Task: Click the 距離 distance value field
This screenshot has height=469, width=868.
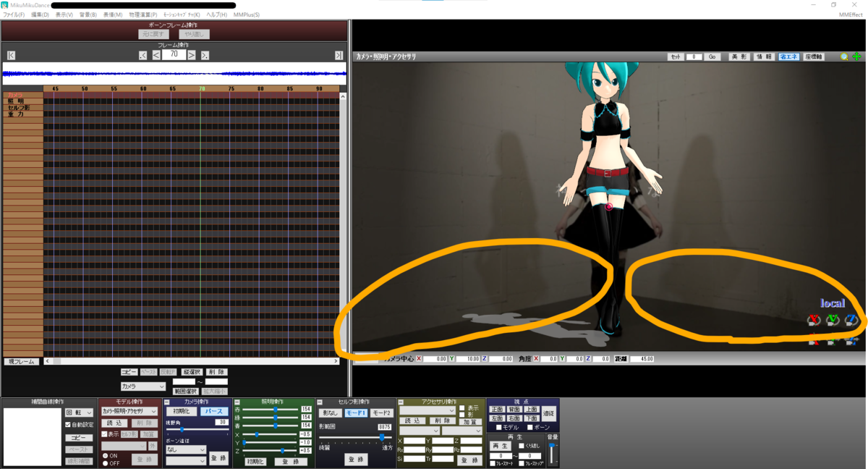Action: pos(642,359)
